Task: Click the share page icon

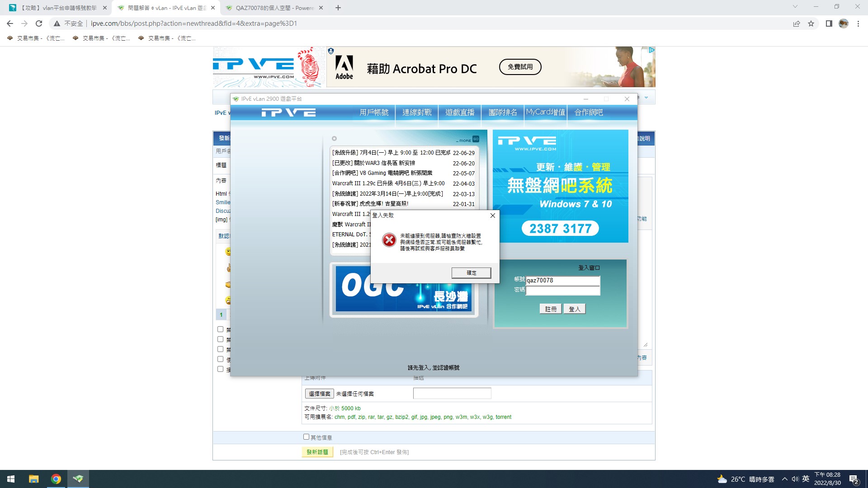Action: click(x=797, y=23)
